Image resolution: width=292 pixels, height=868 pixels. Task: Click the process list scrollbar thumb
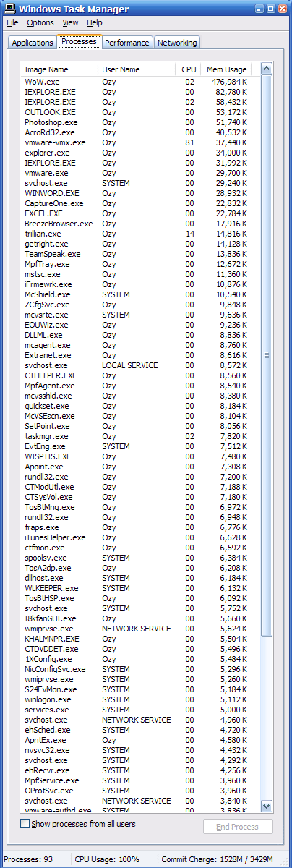[x=266, y=356]
